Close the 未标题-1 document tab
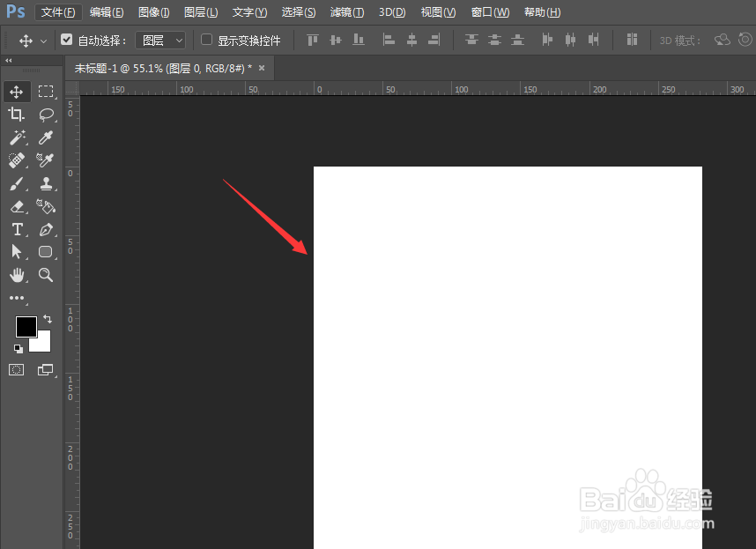 tap(262, 68)
